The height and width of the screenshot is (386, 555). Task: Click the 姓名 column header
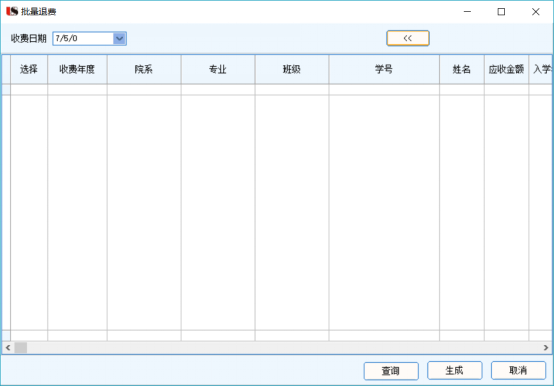pos(462,69)
